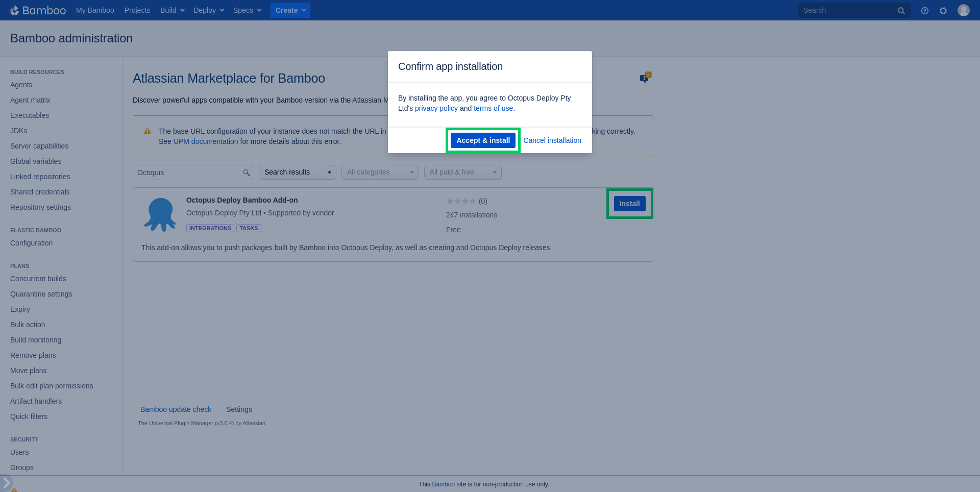Open the administration gear icon
Viewport: 980px width, 492px height.
[943, 10]
